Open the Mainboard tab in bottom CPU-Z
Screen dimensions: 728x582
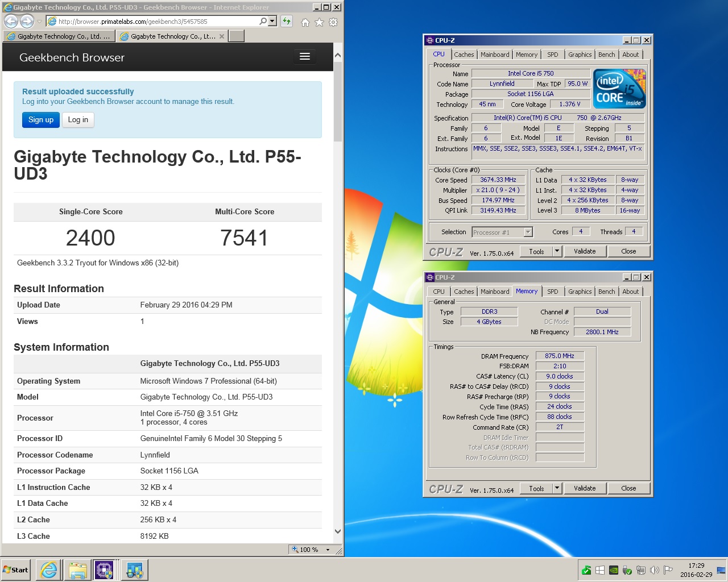tap(495, 292)
